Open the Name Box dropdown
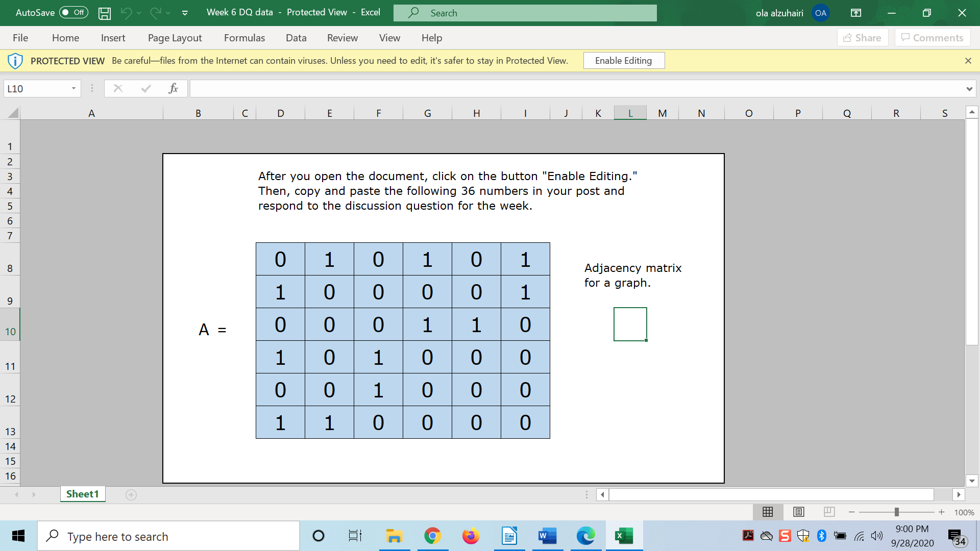This screenshot has width=980, height=551. (x=72, y=88)
